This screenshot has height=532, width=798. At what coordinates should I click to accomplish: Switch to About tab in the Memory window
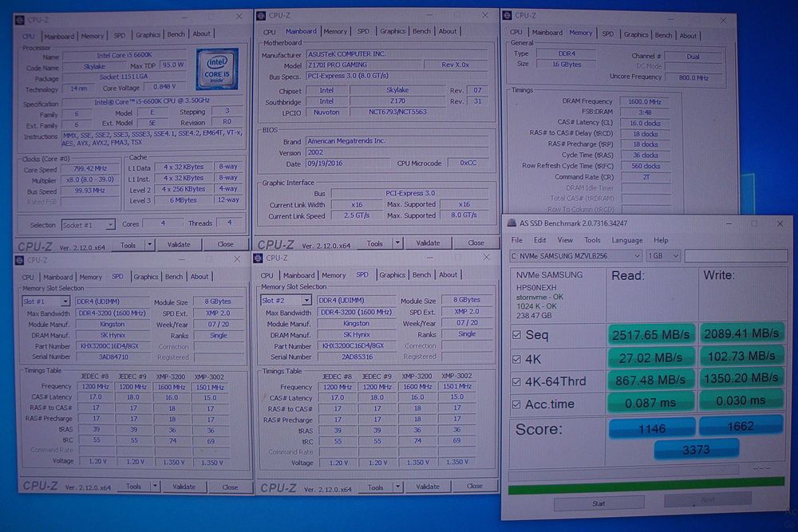tap(688, 36)
